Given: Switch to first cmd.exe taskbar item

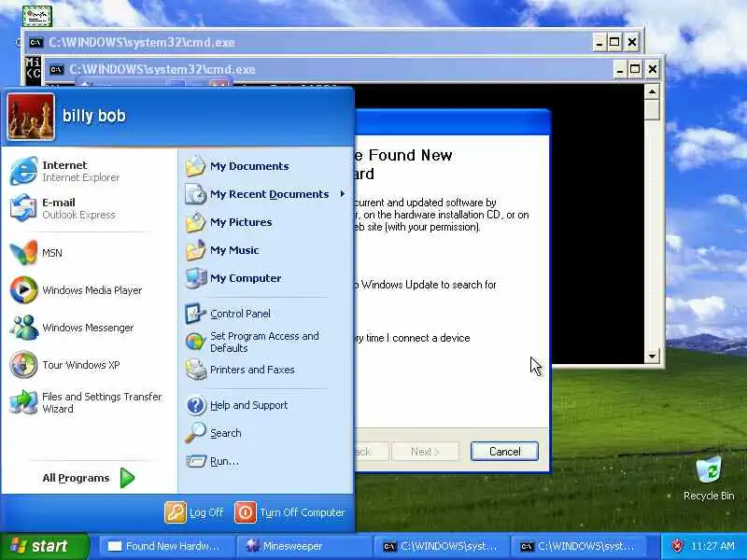Looking at the screenshot, I should pyautogui.click(x=442, y=546).
